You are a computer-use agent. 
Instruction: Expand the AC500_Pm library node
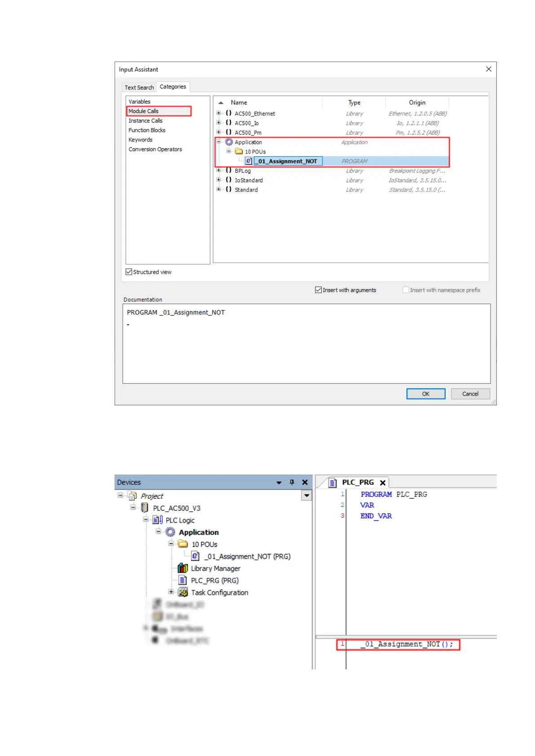pyautogui.click(x=219, y=132)
